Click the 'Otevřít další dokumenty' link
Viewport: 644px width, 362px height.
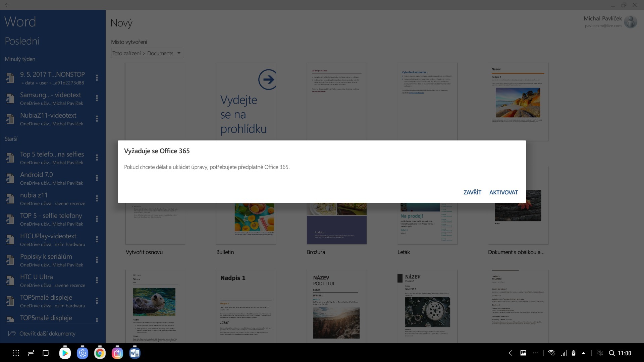tap(48, 333)
